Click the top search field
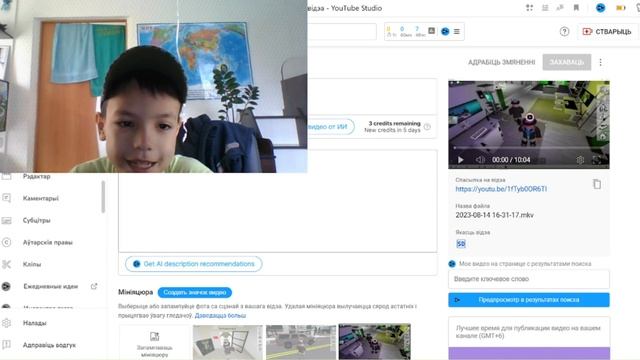640x360 pixels. (x=342, y=31)
